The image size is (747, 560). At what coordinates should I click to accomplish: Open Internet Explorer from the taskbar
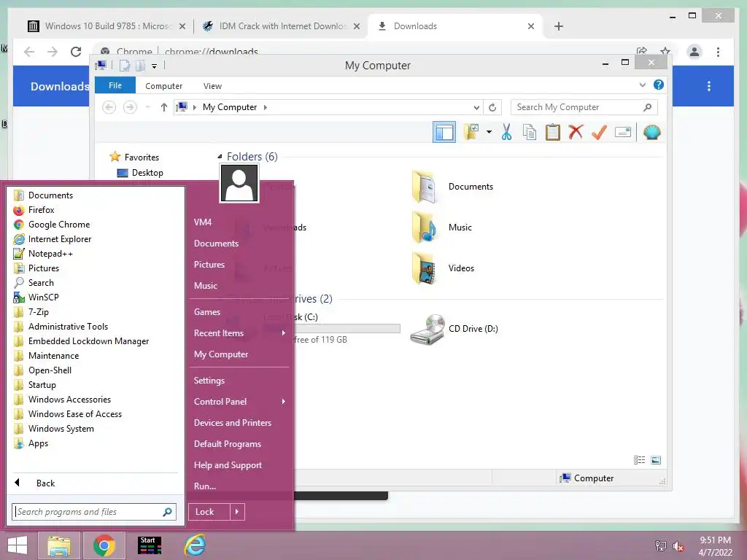pyautogui.click(x=195, y=545)
